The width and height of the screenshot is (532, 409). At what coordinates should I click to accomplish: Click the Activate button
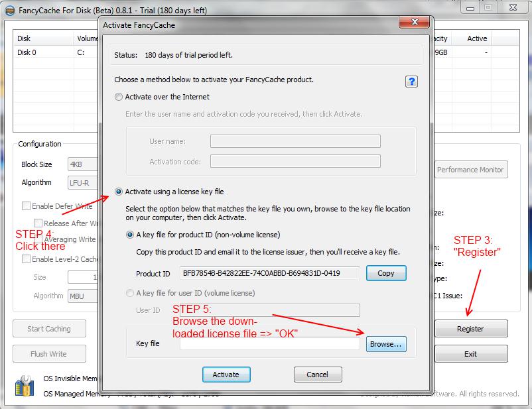[226, 375]
